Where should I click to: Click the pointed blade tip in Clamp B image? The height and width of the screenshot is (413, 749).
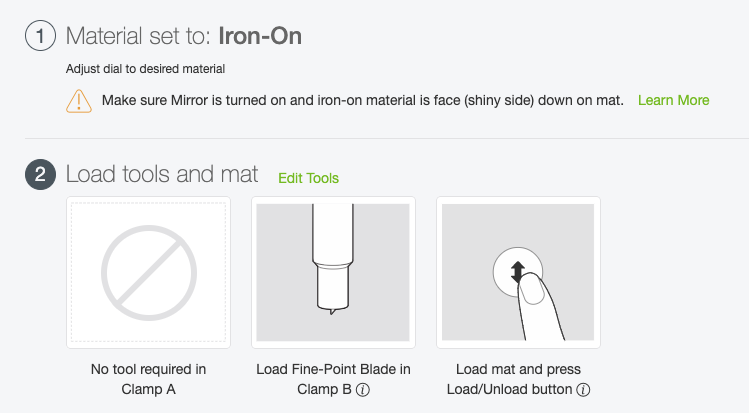click(332, 311)
